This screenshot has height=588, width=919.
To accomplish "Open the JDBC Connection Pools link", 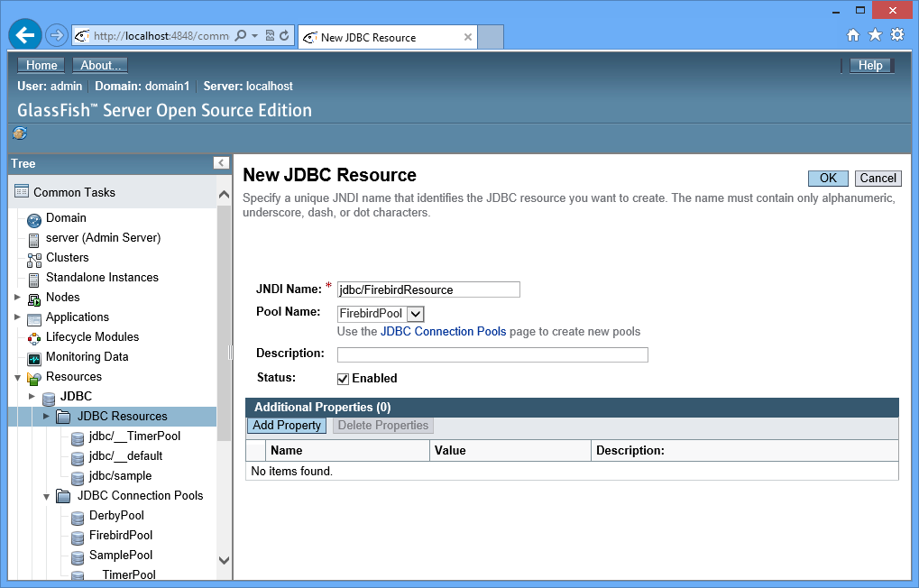I will (443, 331).
